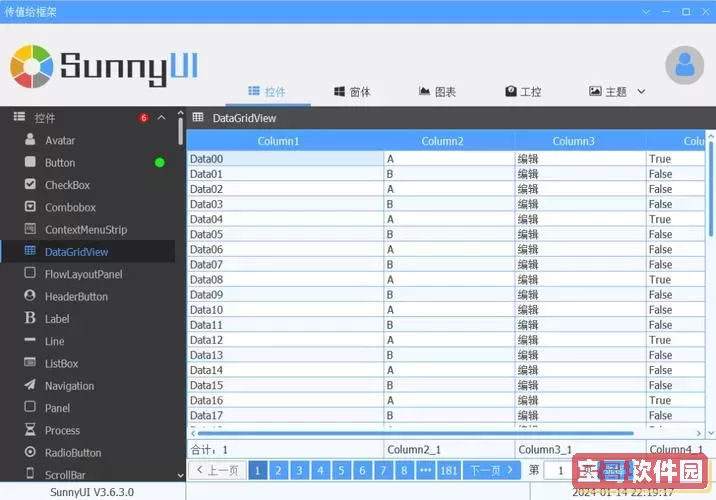Click the B cell in Data15 row
This screenshot has width=716, height=500.
point(449,385)
